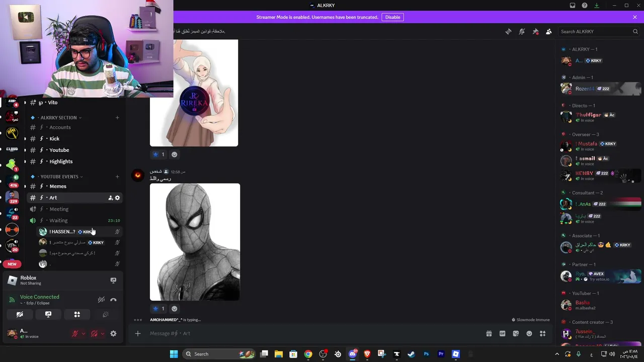644x362 pixels.
Task: Open File Explorer from taskbar
Action: 278,354
